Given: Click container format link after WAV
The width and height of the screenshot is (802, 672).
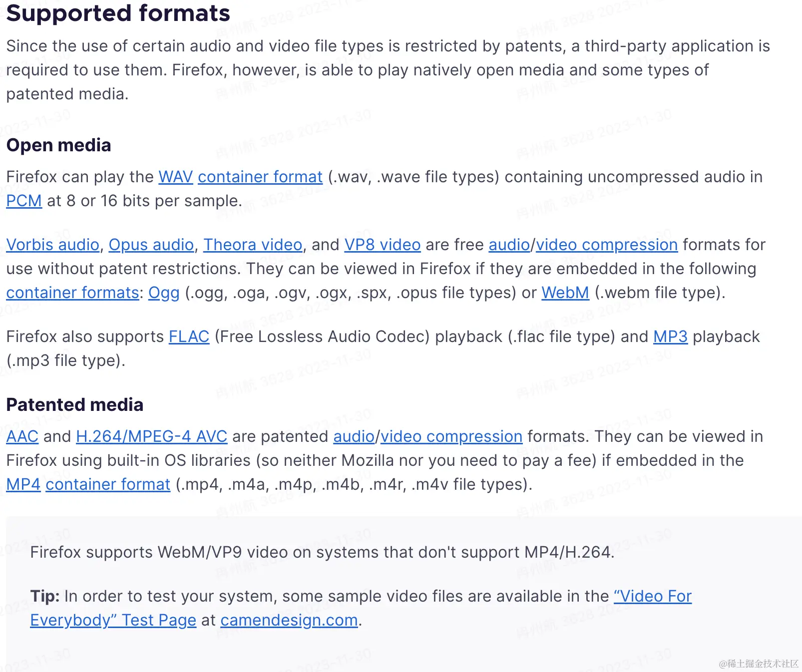Looking at the screenshot, I should tap(260, 177).
